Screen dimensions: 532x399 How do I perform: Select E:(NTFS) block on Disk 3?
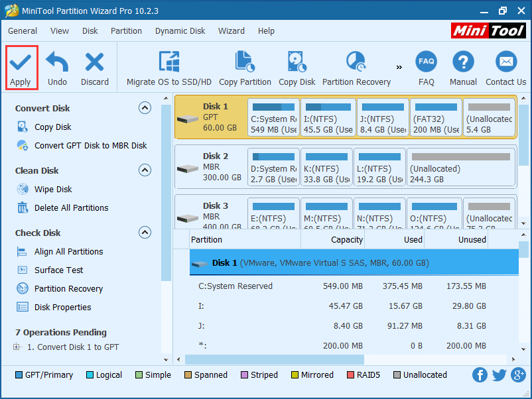(273, 213)
